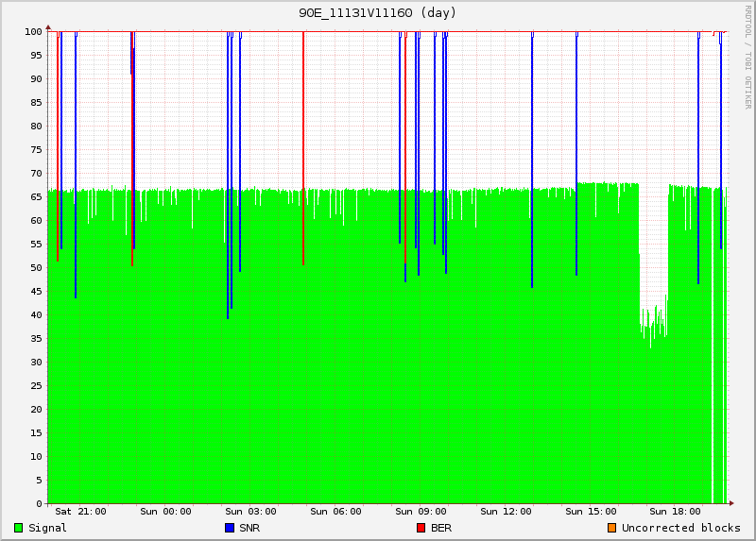Click the blue SNR legend swatch
756x541 pixels.
point(230,528)
